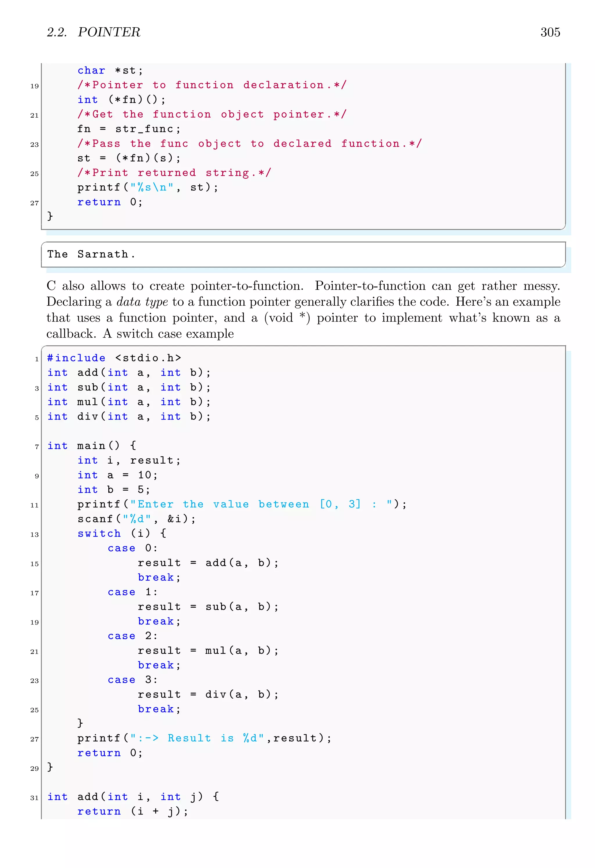
Task: Click the 'int div(int a, int b);' prototype
Action: (x=129, y=416)
